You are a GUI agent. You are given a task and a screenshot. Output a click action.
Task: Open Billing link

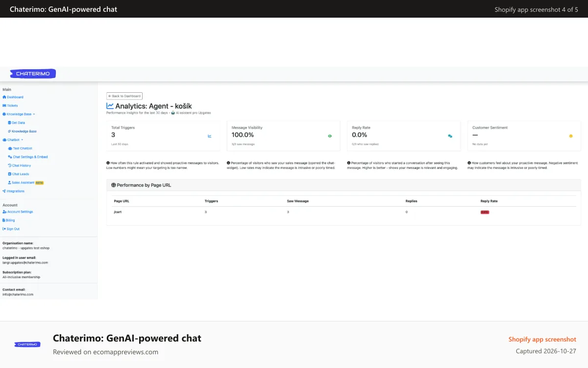[10, 220]
